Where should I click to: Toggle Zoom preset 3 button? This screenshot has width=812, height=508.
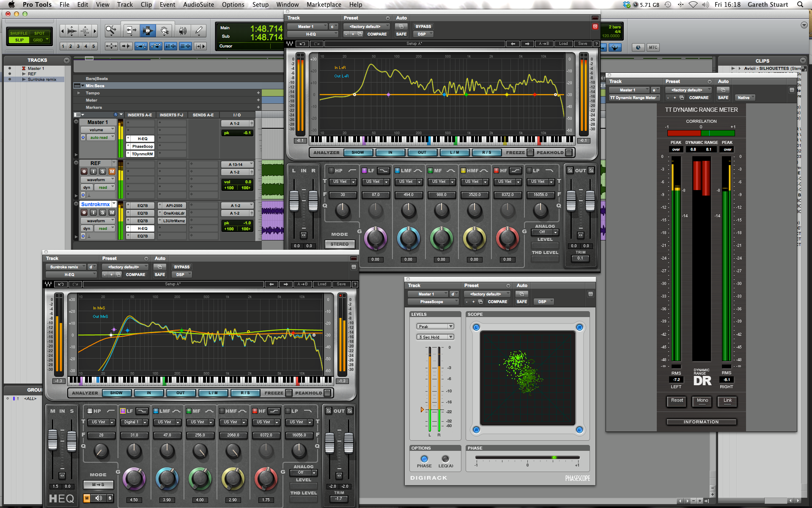pos(78,46)
